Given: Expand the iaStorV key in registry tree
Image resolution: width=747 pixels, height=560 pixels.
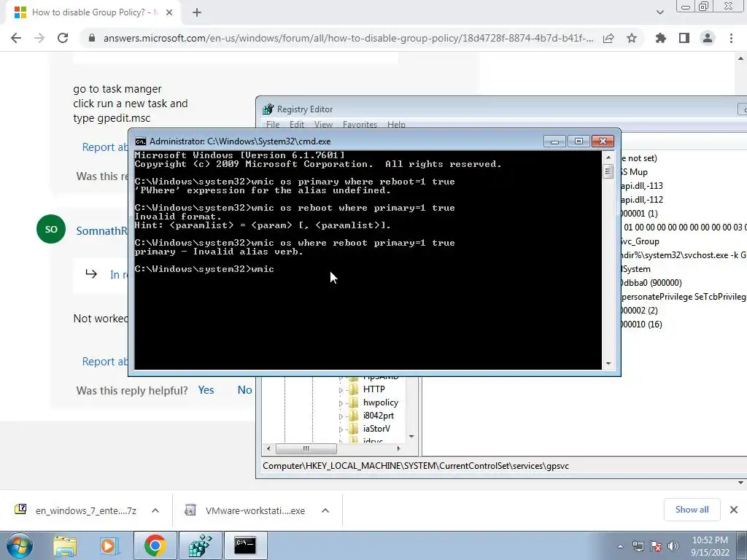Looking at the screenshot, I should (341, 429).
